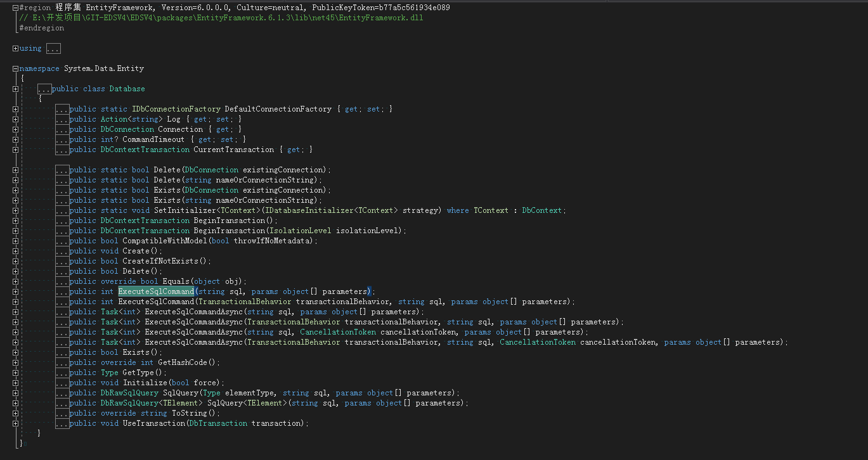Screen dimensions: 868x460
Task: Click the SetInitializer method name
Action: click(185, 210)
